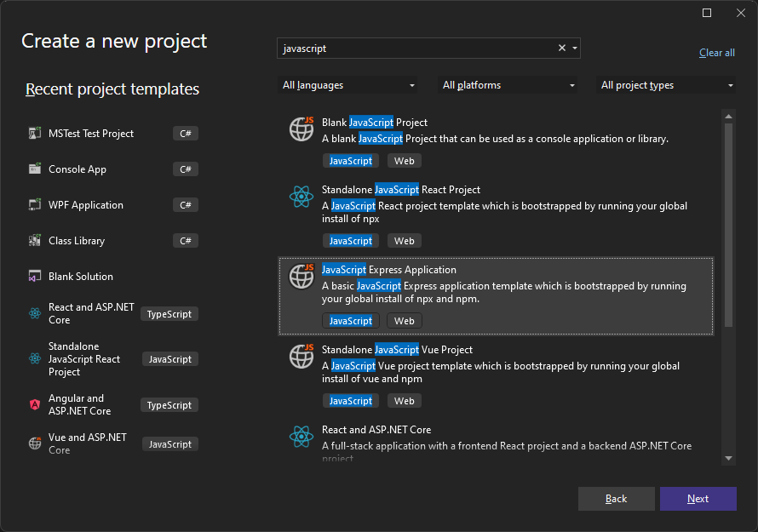
Task: Click the Class Library icon
Action: (34, 240)
